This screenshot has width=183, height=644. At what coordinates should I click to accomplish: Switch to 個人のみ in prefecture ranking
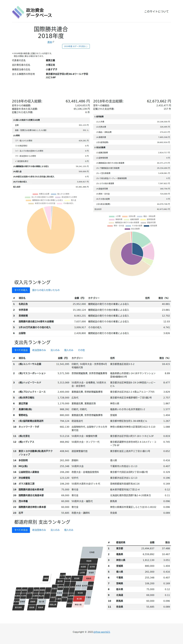69,530
